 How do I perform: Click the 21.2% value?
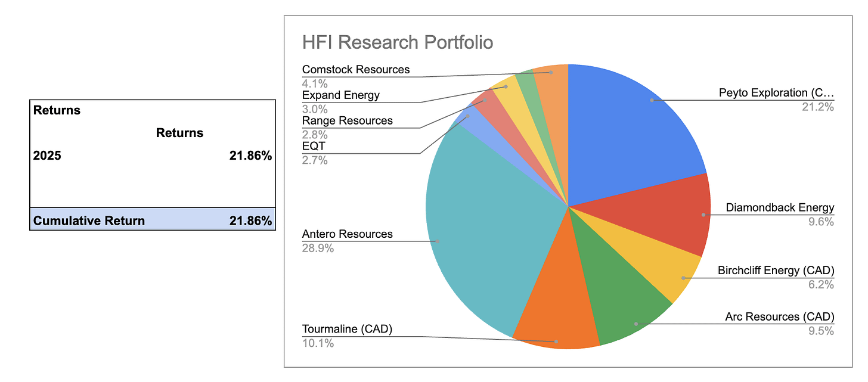tap(819, 107)
